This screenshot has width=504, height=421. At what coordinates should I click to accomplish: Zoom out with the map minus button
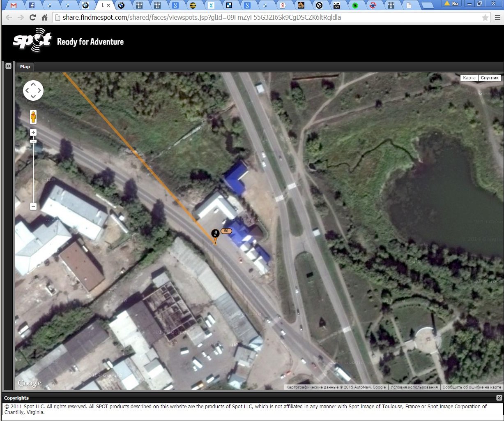pos(33,206)
